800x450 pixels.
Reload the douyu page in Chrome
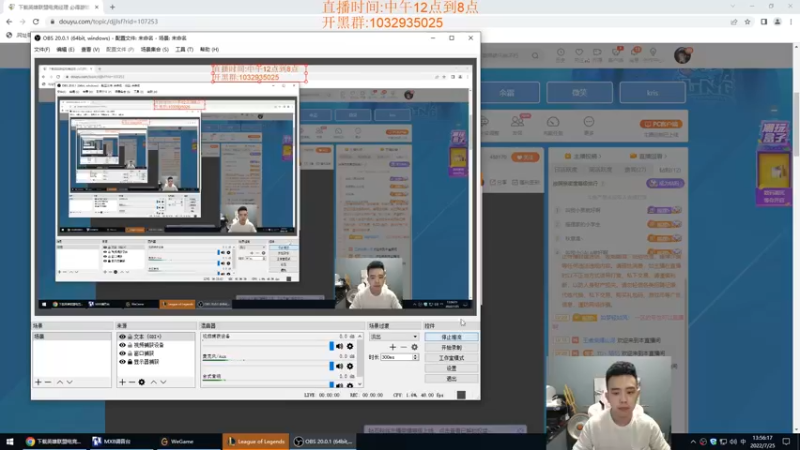(x=36, y=21)
